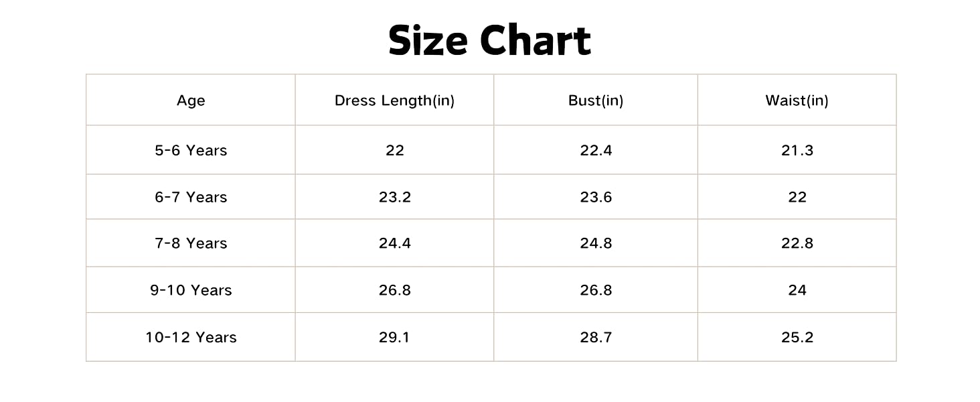Select the 28.7 bust cell
The image size is (980, 402).
596,337
